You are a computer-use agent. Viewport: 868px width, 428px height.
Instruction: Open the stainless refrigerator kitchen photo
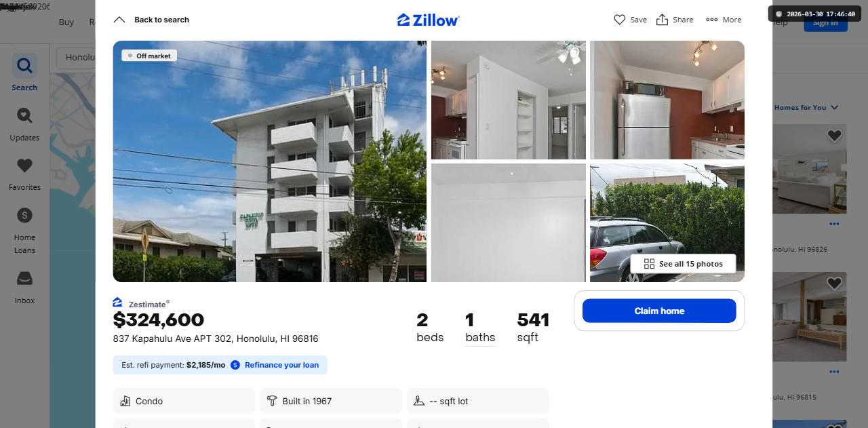(x=667, y=100)
